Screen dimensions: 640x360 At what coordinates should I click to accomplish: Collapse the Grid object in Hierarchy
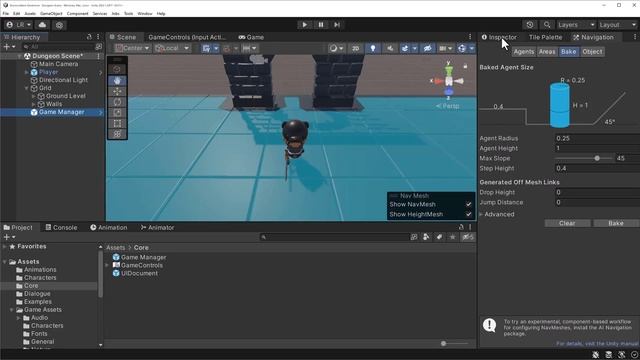(x=27, y=88)
